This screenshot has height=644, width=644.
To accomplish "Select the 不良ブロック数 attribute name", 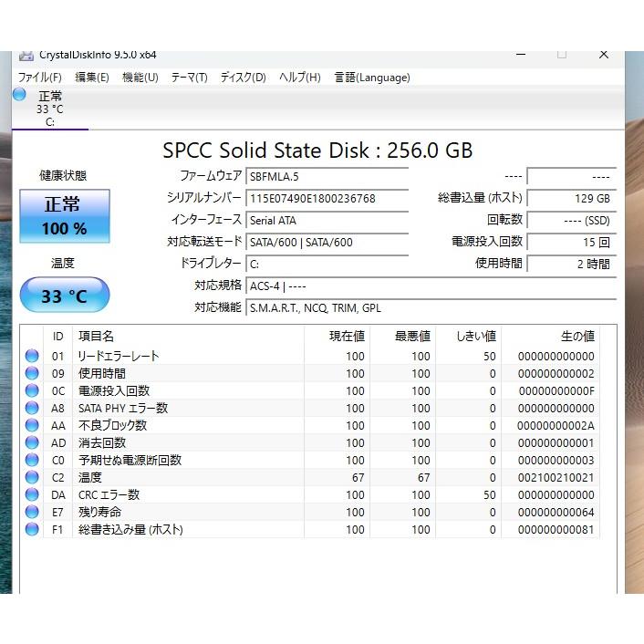I will 112,425.
